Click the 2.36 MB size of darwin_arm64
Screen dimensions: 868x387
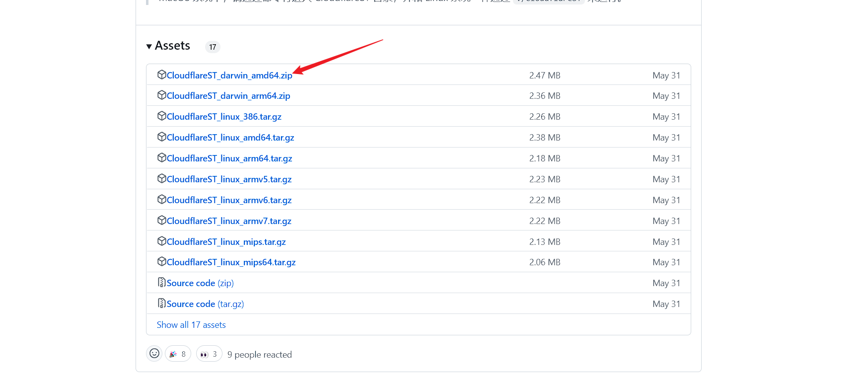[545, 96]
